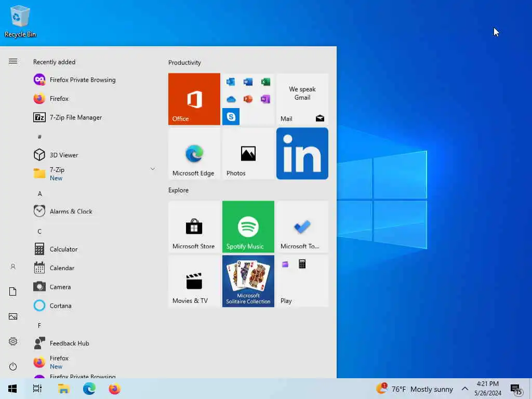This screenshot has width=532, height=399.
Task: Select the Recycle Bin desktop icon
Action: point(20,21)
